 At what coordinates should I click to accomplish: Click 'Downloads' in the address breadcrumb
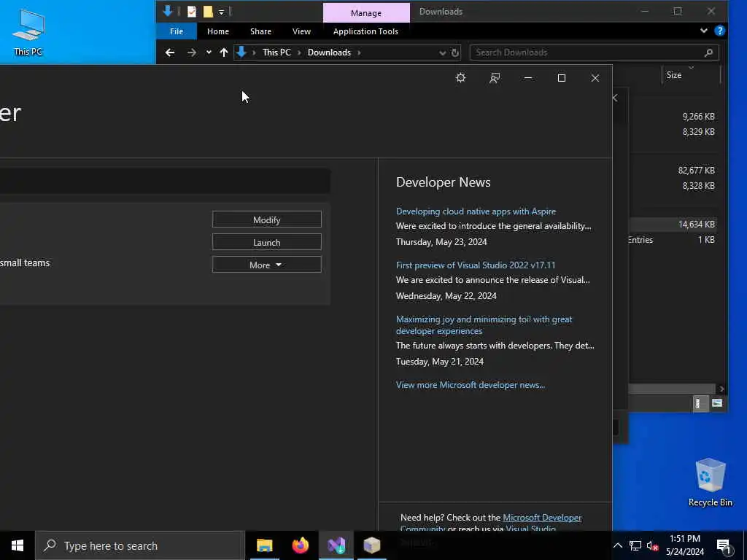tap(329, 52)
